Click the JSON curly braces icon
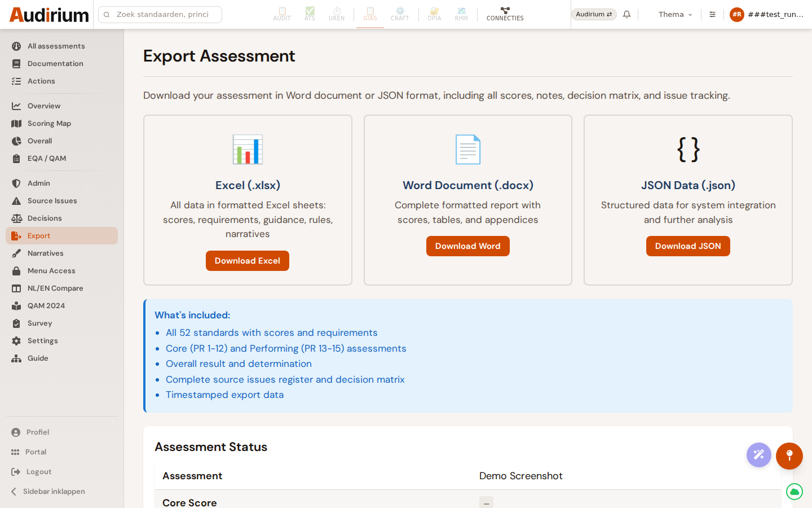Screen dimensions: 812x508 pos(689,150)
